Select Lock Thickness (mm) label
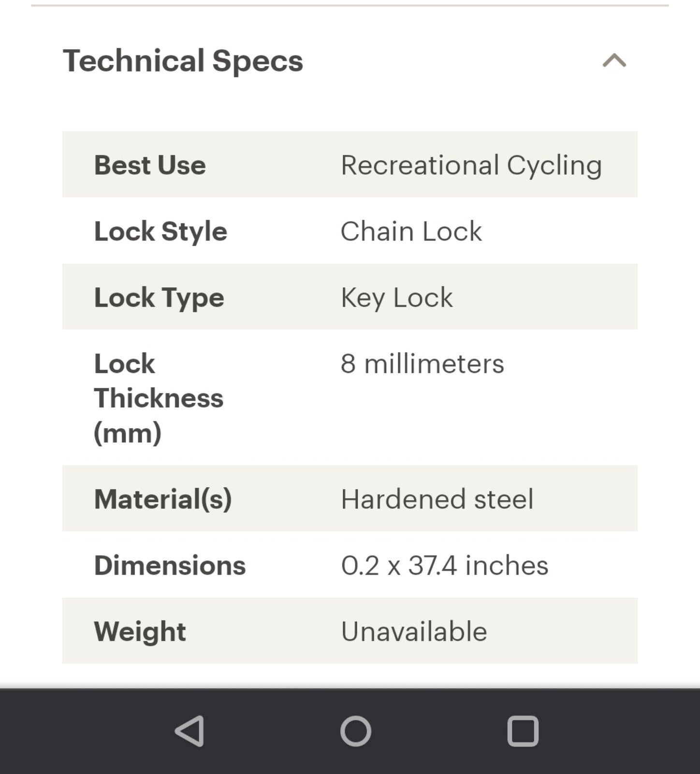700x774 pixels. point(159,398)
